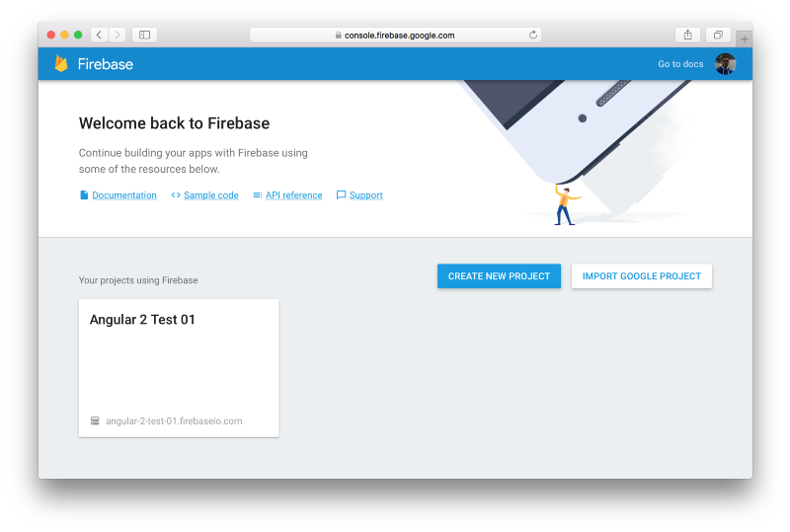Show all tabs overview icon
This screenshot has width=790, height=532.
click(718, 35)
